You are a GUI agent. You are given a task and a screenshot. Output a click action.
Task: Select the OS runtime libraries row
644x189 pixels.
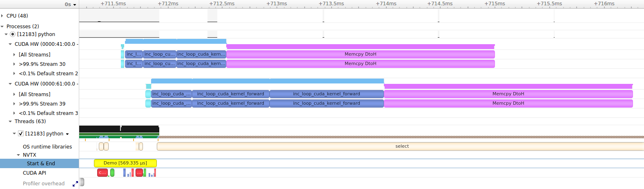click(x=47, y=147)
